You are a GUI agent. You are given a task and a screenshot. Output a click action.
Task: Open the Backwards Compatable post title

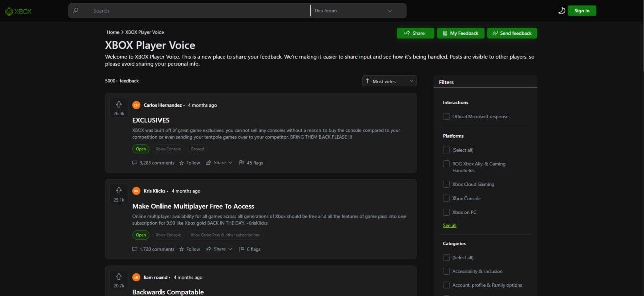click(x=168, y=292)
